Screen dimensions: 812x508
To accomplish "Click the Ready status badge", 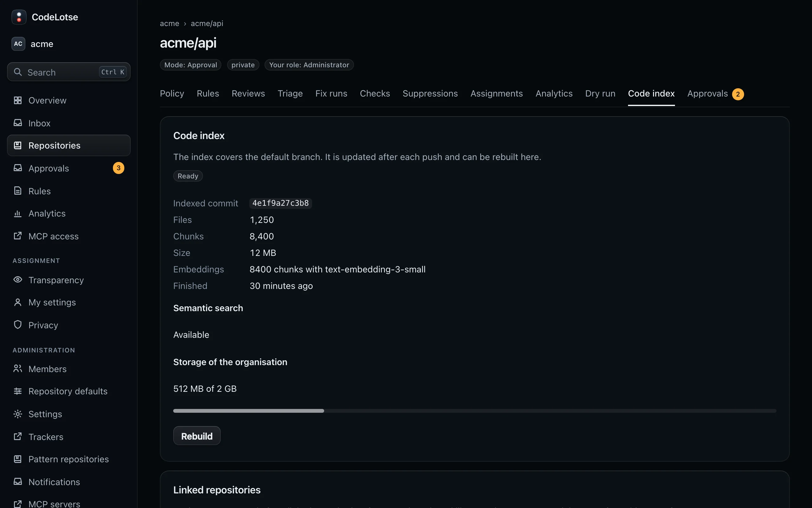I will pyautogui.click(x=188, y=176).
